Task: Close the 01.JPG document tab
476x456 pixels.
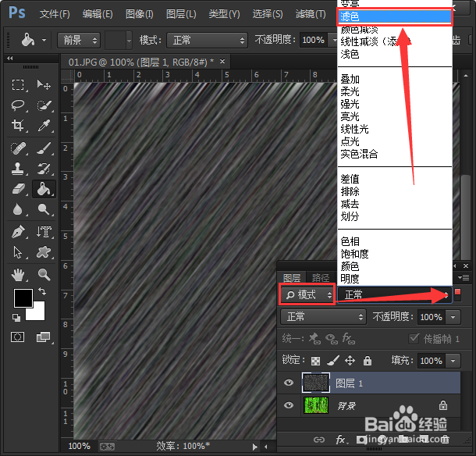Action: [222, 62]
